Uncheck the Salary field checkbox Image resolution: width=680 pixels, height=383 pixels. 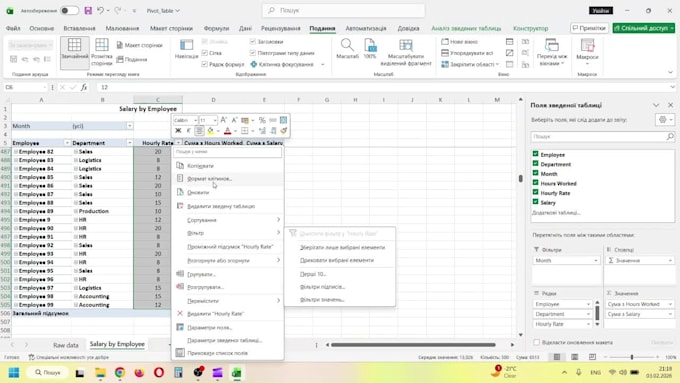(536, 202)
